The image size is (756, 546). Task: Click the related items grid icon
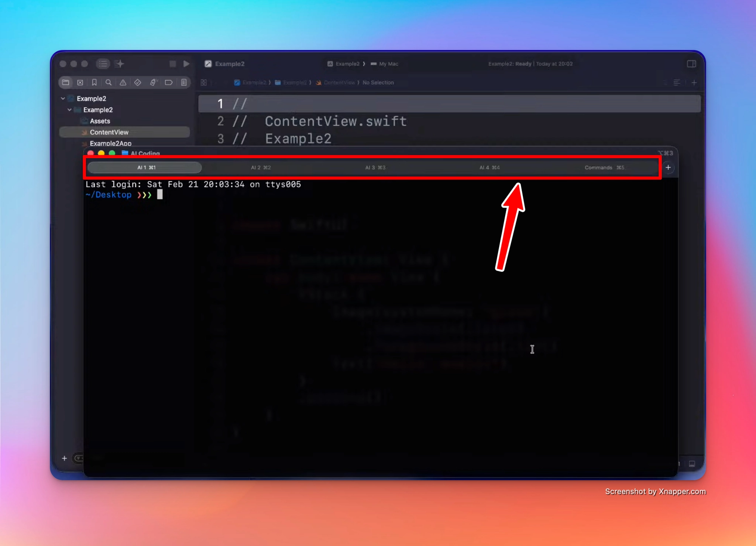point(204,82)
